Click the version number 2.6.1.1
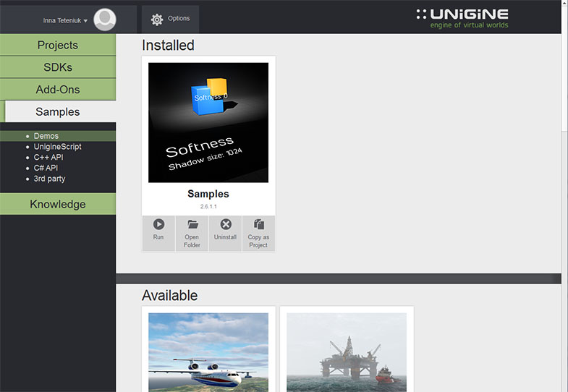Viewport: 568px width, 392px height. (208, 206)
